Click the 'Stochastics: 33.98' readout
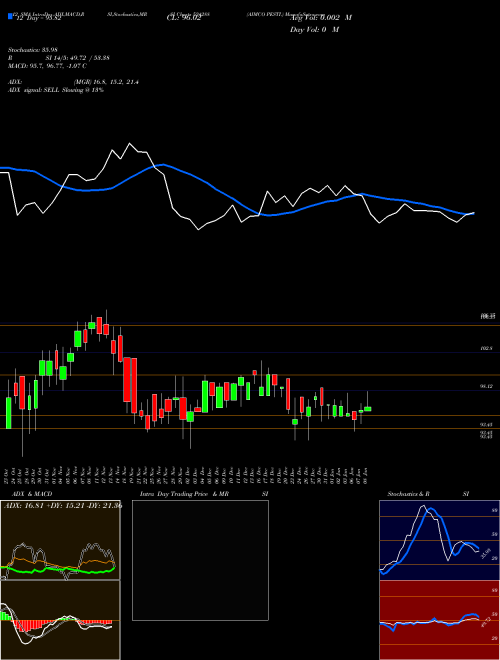The width and height of the screenshot is (500, 660). pyautogui.click(x=32, y=50)
